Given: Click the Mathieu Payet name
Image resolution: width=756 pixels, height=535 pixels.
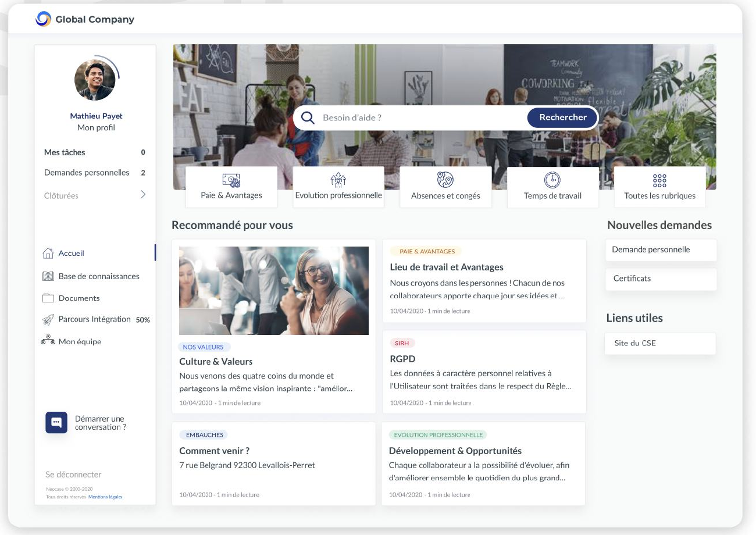Looking at the screenshot, I should pyautogui.click(x=96, y=116).
